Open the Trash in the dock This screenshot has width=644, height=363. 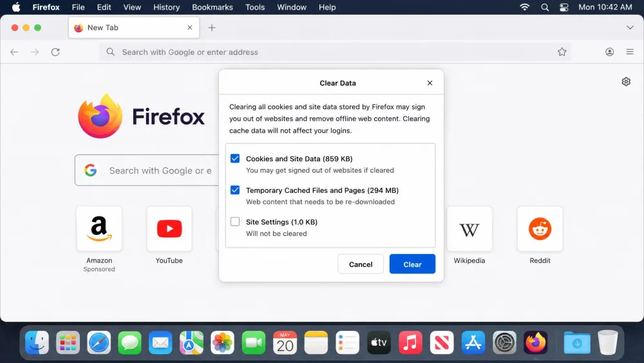[x=607, y=342]
